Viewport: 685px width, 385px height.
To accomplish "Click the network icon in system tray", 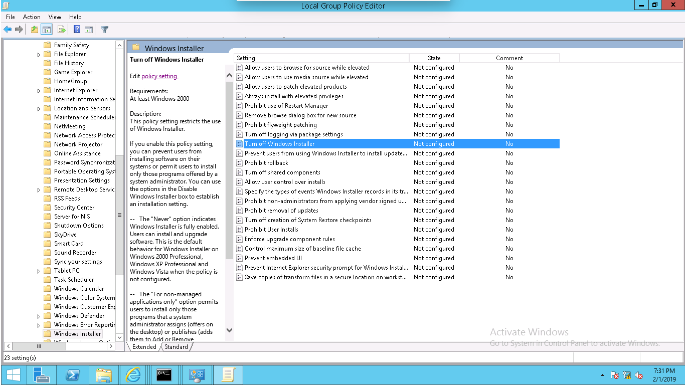I will (x=627, y=375).
